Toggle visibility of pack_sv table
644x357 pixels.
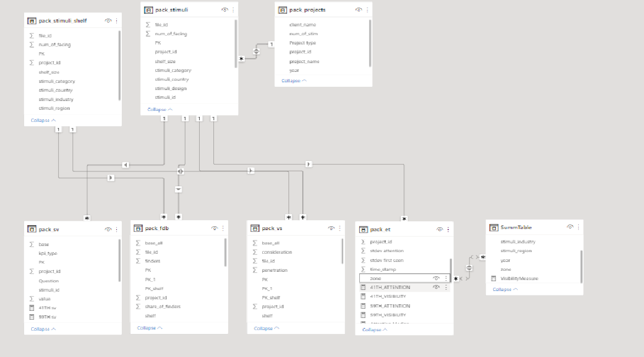108,230
